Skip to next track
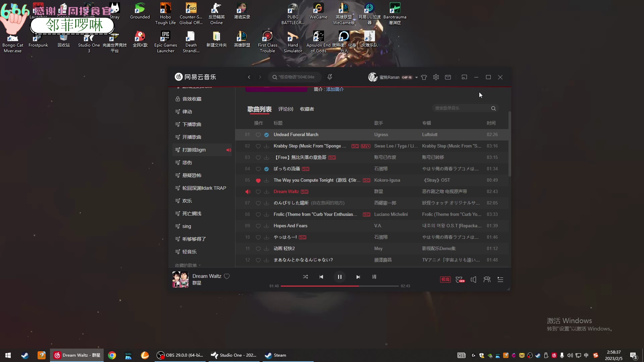The height and width of the screenshot is (362, 644). point(358,277)
